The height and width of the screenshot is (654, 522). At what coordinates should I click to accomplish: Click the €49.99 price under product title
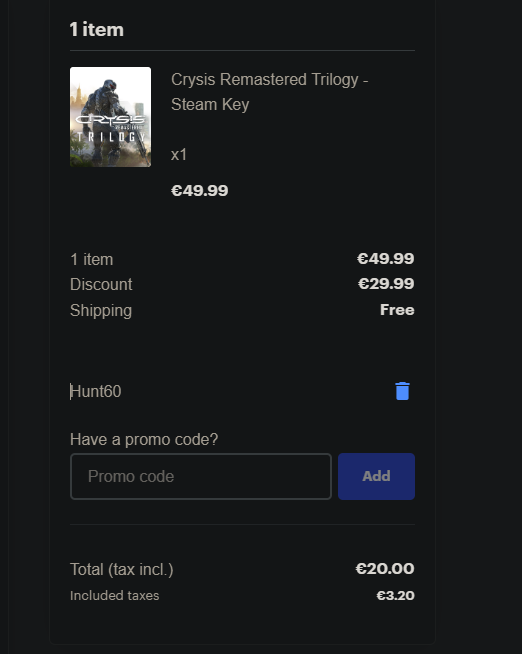coord(200,191)
